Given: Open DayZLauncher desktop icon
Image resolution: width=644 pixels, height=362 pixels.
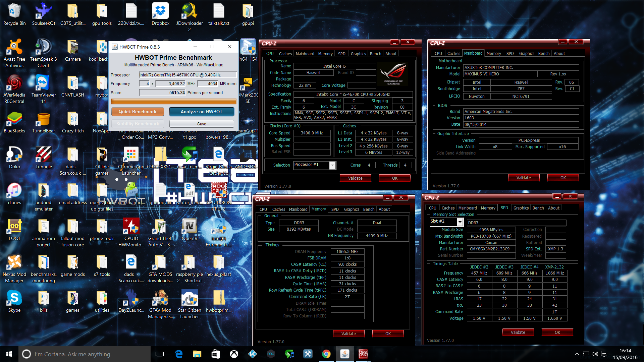Looking at the screenshot, I should click(x=131, y=301).
